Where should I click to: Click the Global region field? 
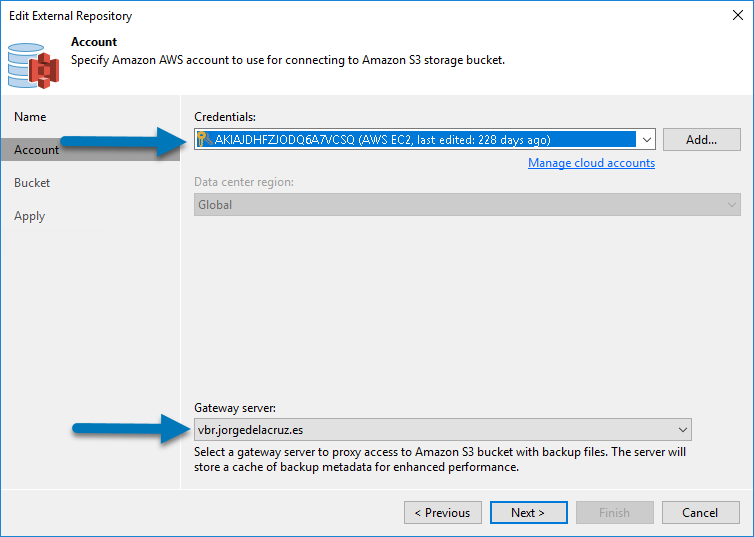(467, 205)
